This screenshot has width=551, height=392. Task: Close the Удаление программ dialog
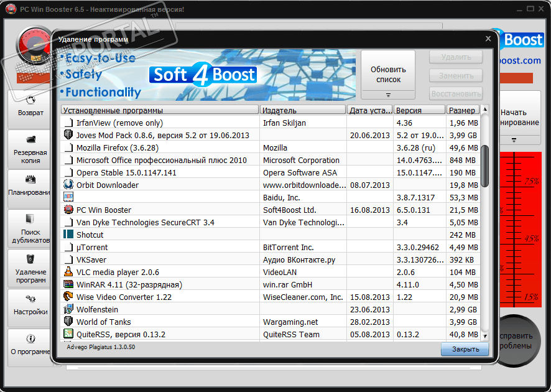pos(488,39)
